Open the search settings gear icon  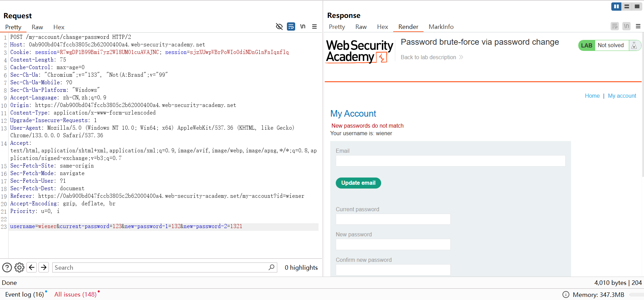tap(19, 267)
